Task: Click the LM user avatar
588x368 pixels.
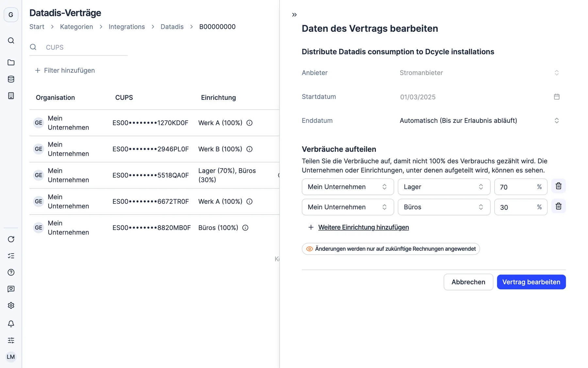Action: pos(11,357)
